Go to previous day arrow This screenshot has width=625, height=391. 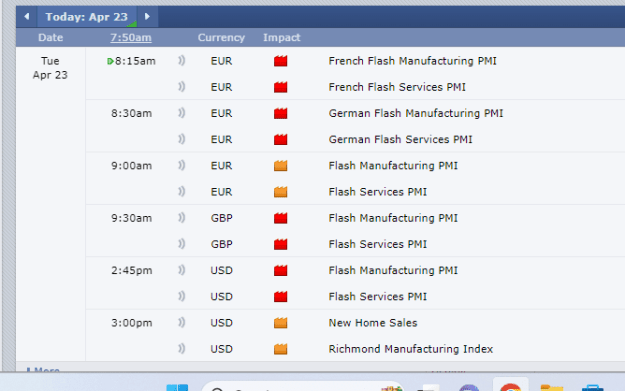coord(27,17)
